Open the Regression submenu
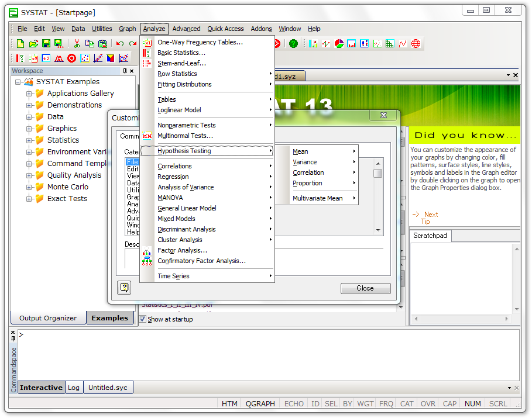Viewport: 532px width, 418px height. [x=207, y=177]
